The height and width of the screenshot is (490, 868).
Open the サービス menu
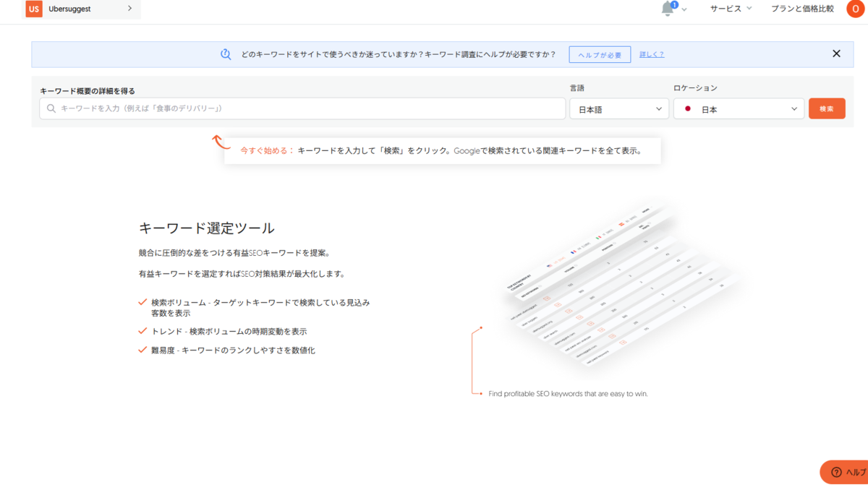point(731,9)
